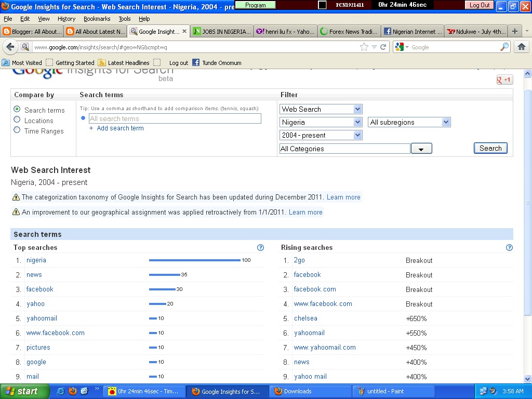Image resolution: width=532 pixels, height=399 pixels.
Task: Click the site identity icon in address bar
Action: coord(25,47)
